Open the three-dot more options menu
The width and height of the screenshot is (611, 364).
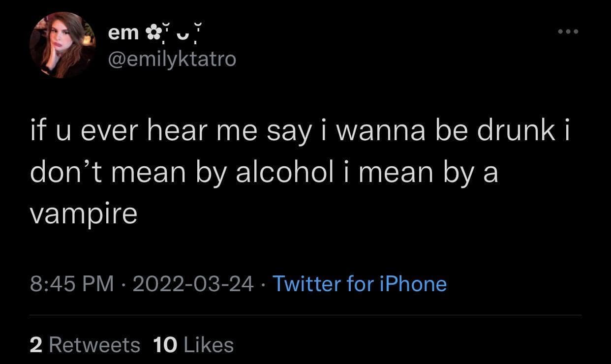click(569, 31)
